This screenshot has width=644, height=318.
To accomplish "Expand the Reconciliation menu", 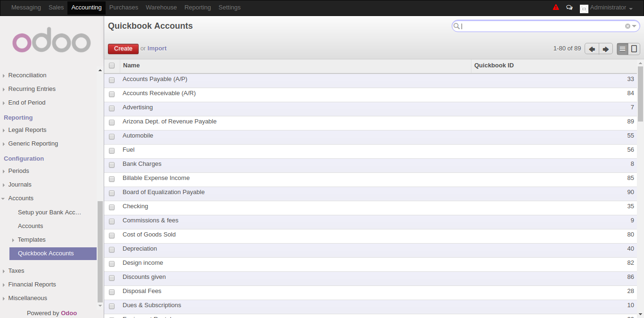I will 27,75.
